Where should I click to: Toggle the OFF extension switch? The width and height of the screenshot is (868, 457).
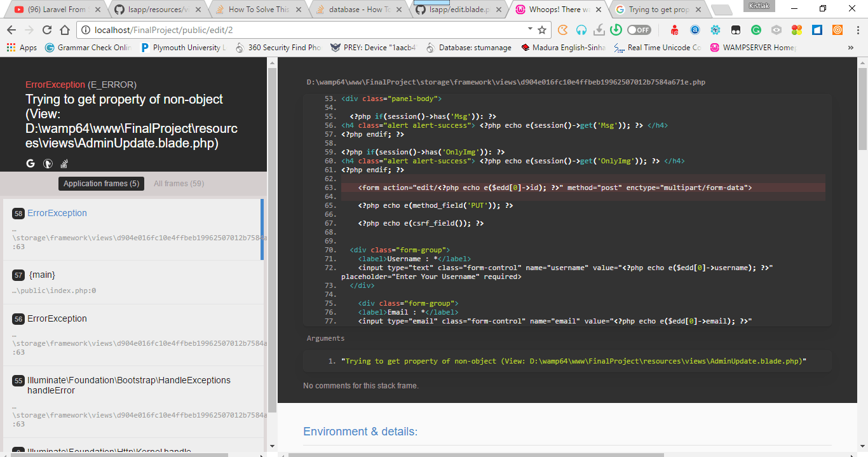coord(639,30)
